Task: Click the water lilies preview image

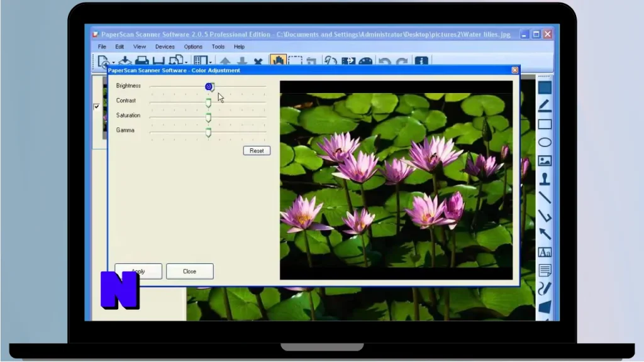Action: tap(396, 180)
